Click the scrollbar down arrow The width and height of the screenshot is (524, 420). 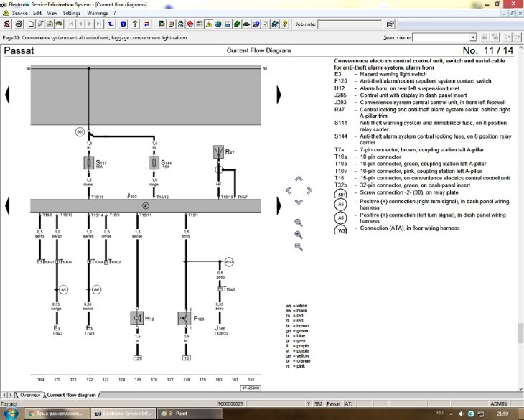tap(520, 389)
